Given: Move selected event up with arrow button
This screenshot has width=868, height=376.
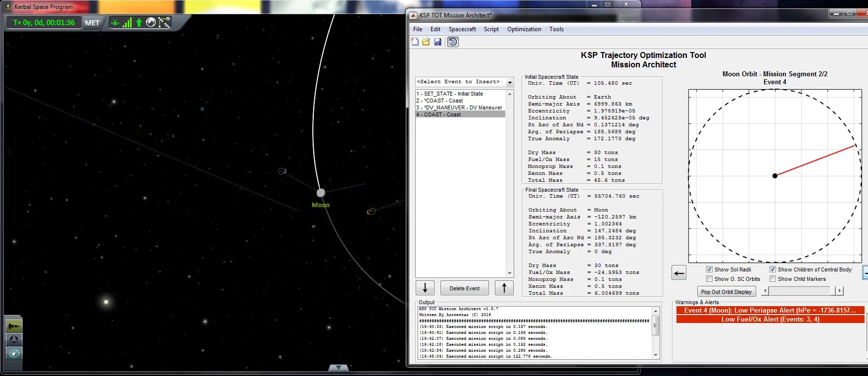Looking at the screenshot, I should coord(504,288).
